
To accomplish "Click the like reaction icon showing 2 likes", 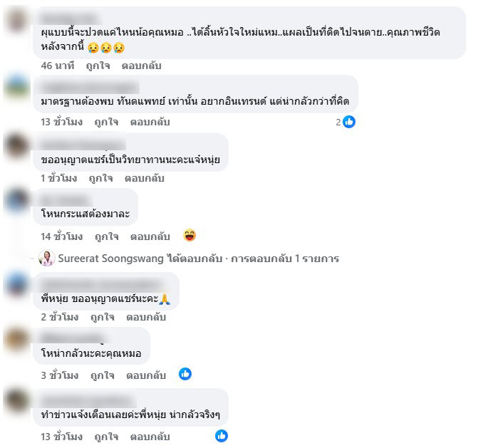I will [x=348, y=122].
